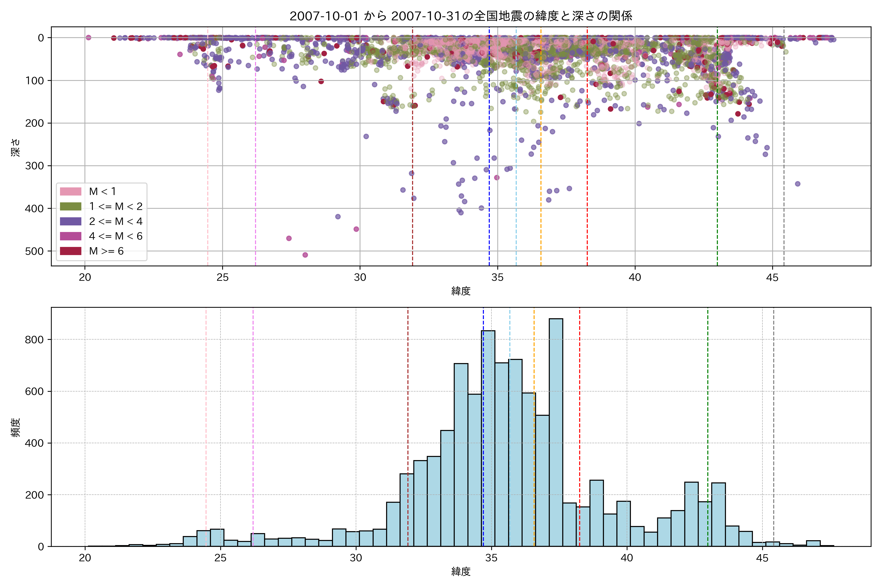The width and height of the screenshot is (882, 588).
Task: Click the isolated purple point near latitude 46
Action: 798,184
